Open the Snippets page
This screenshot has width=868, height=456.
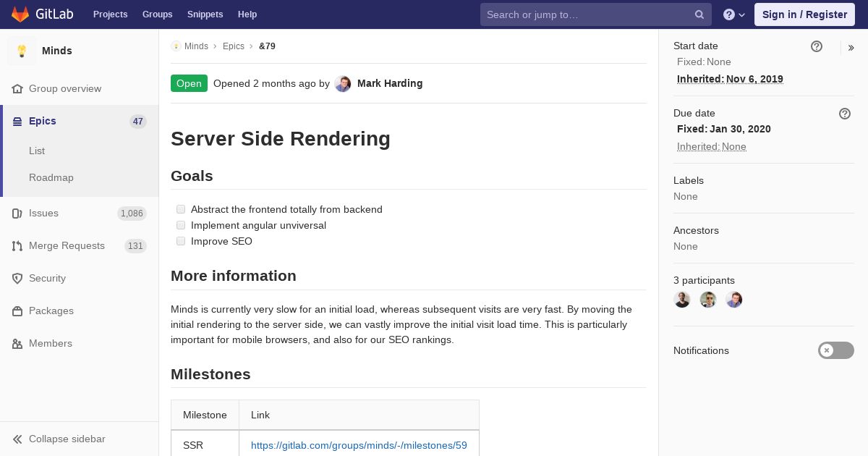click(205, 14)
